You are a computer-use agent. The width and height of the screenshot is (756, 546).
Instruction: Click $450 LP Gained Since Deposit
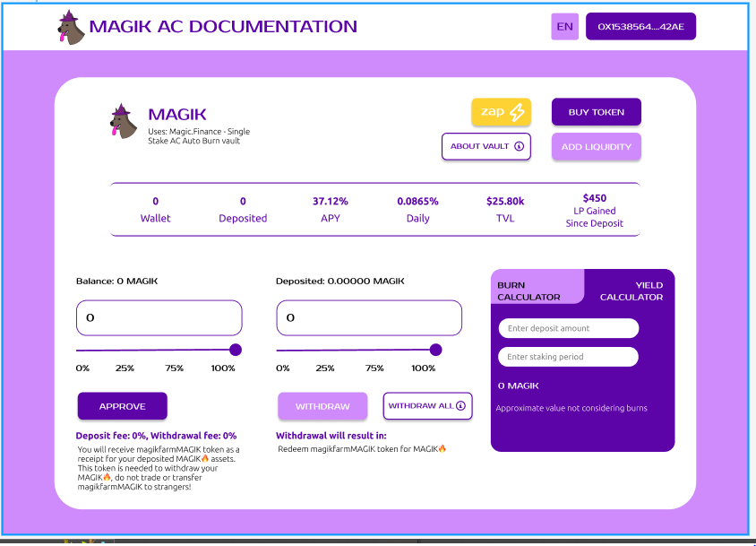(x=594, y=211)
